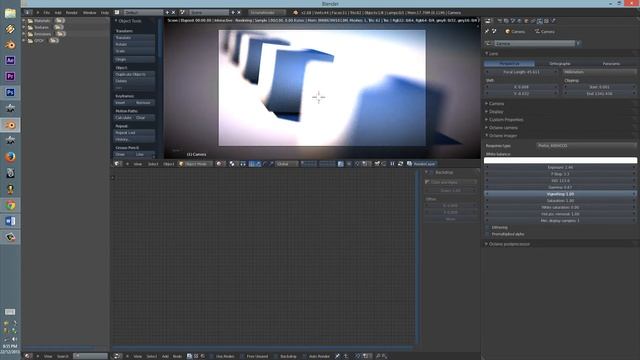Click Translate button in Object Tools
The width and height of the screenshot is (640, 360).
pos(134,38)
